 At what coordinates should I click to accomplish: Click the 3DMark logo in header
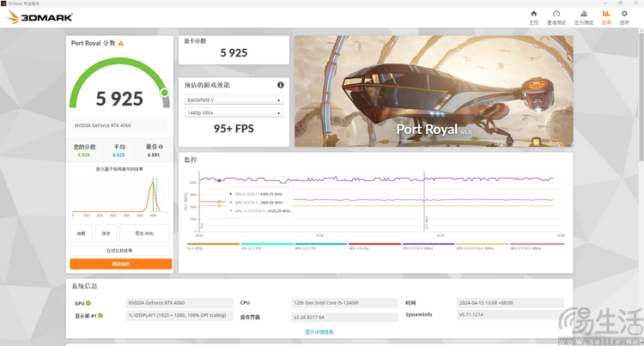coord(39,17)
